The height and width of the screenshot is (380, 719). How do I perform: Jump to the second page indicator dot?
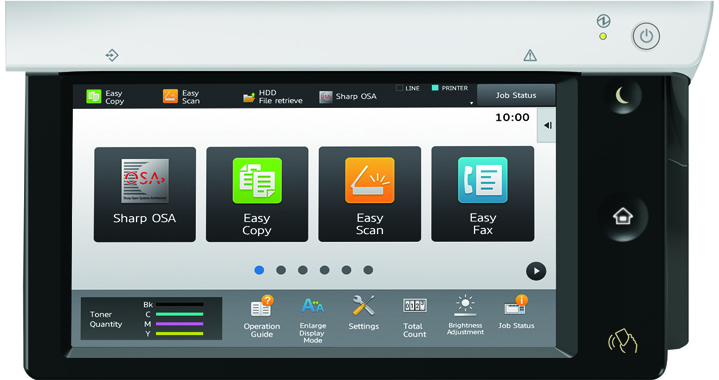(x=281, y=270)
